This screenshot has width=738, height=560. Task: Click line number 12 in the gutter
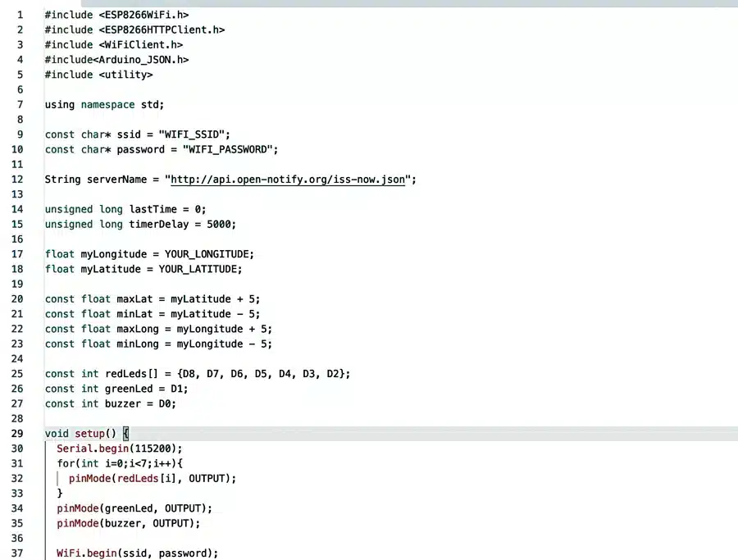coord(17,180)
